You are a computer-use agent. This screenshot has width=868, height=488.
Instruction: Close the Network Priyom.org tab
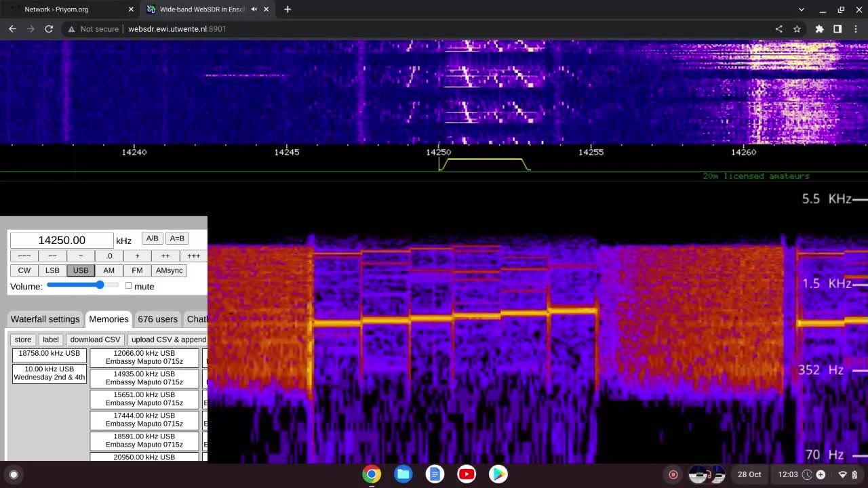tap(131, 9)
